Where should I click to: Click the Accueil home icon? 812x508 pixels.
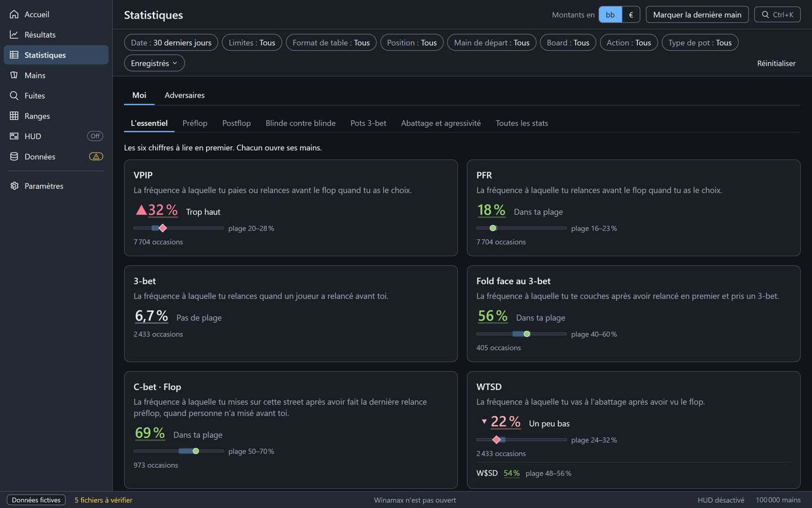click(x=14, y=14)
